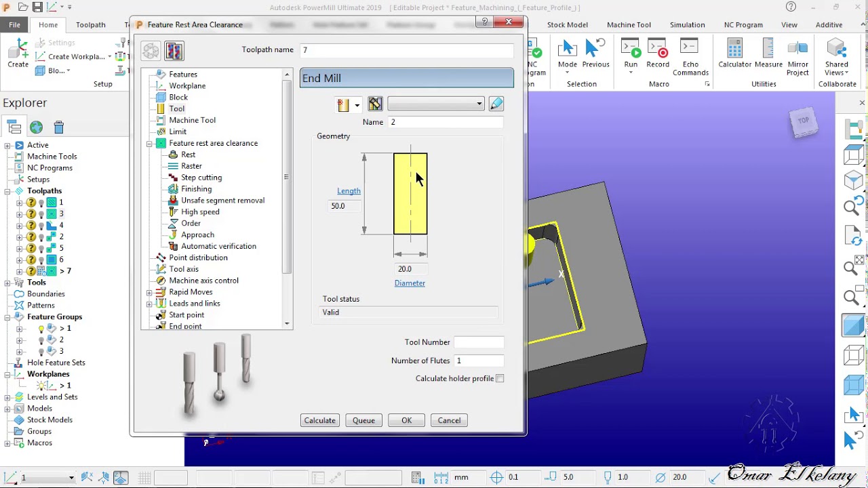The height and width of the screenshot is (488, 868).
Task: Click the wireframe box view icon
Action: (x=853, y=355)
